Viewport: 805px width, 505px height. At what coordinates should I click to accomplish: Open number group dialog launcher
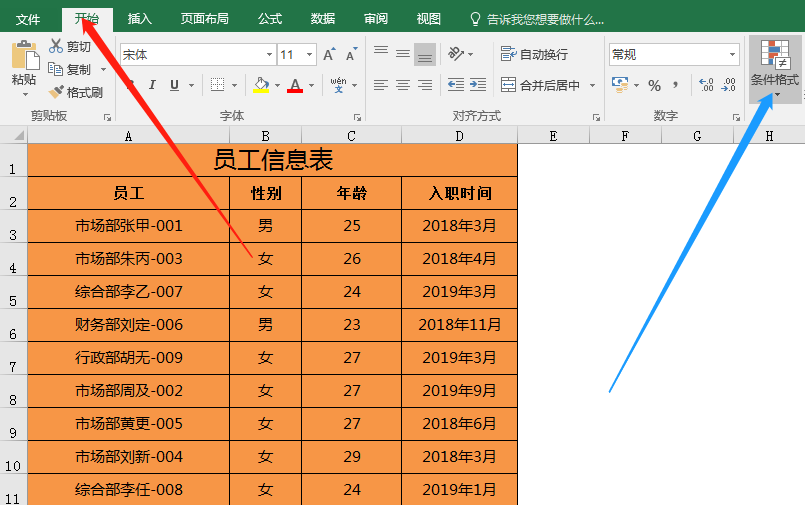pyautogui.click(x=736, y=118)
